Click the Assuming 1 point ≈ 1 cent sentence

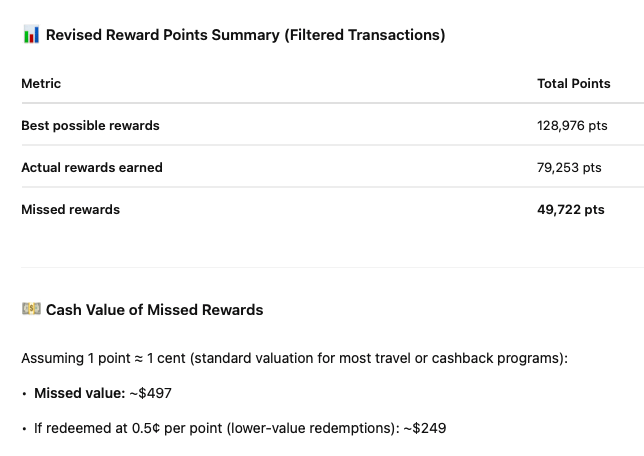[294, 358]
